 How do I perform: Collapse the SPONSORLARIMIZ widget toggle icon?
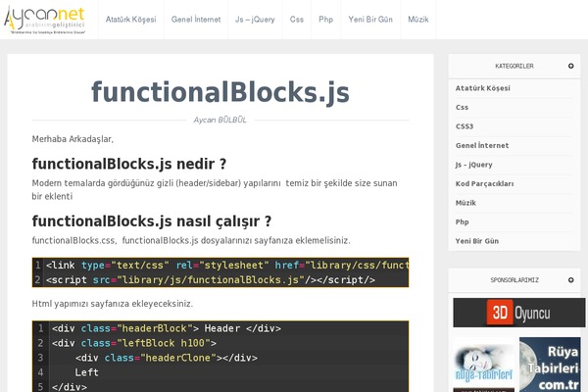[570, 280]
